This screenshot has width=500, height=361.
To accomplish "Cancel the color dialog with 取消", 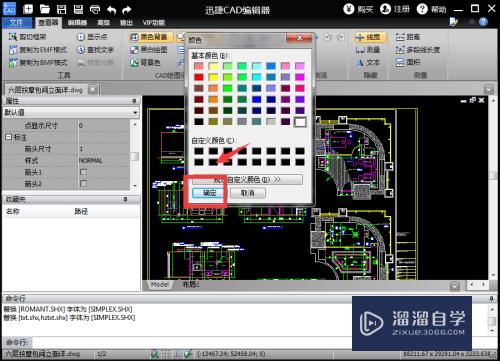I will pos(248,193).
